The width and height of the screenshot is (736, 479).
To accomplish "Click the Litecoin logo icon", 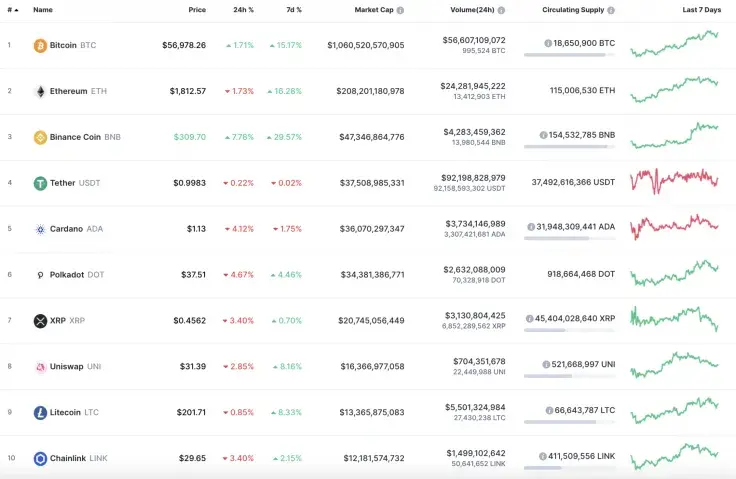I will (40, 412).
